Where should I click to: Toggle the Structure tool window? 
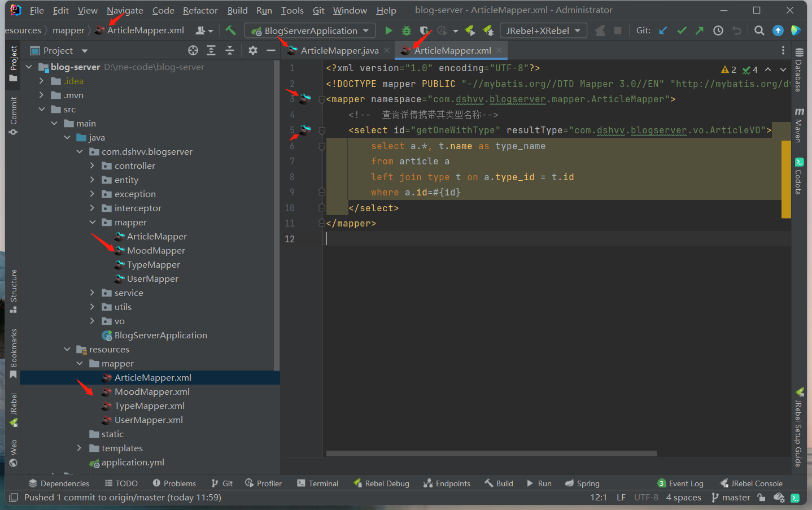coord(14,290)
